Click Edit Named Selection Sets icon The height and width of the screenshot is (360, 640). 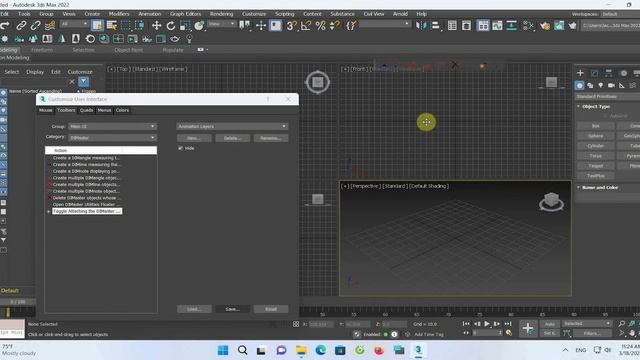click(x=351, y=25)
